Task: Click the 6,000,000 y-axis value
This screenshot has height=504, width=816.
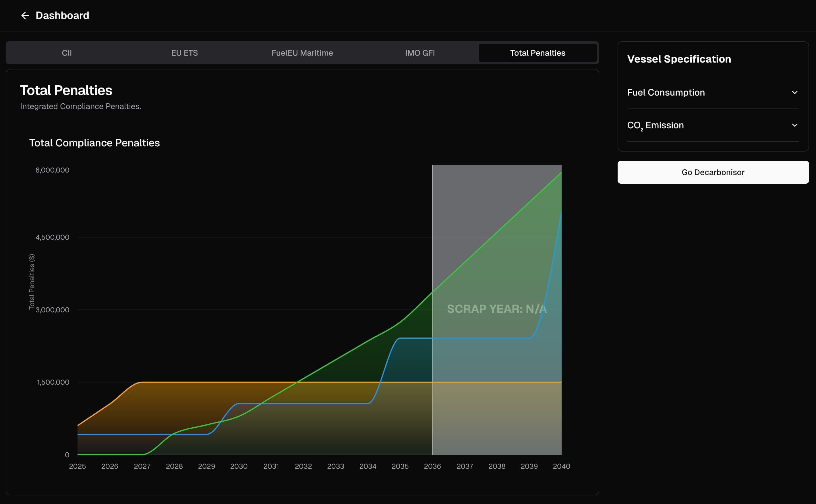Action: [x=52, y=170]
